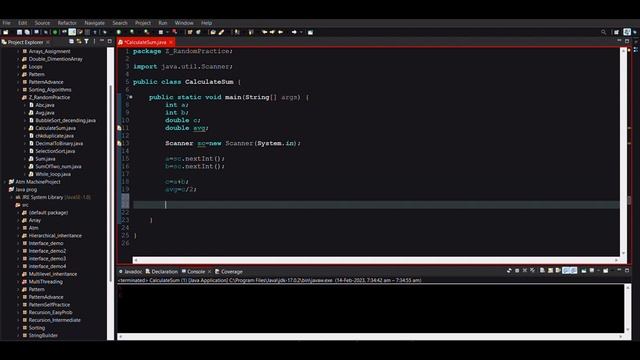Switch to the Coverage tab
This screenshot has height=360, width=640.
coord(229,271)
